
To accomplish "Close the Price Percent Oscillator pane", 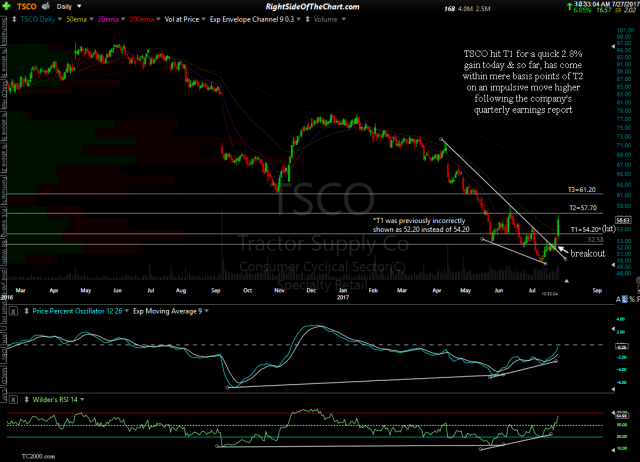I will pos(13,311).
